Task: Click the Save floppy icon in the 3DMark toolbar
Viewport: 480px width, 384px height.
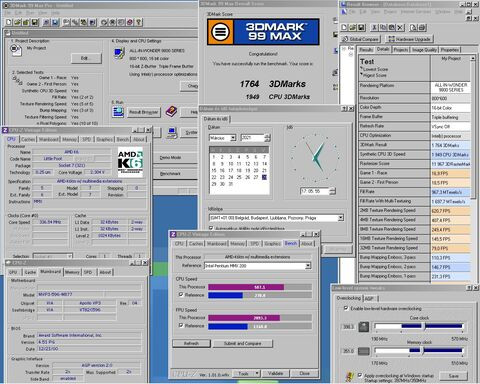Action: (35, 22)
